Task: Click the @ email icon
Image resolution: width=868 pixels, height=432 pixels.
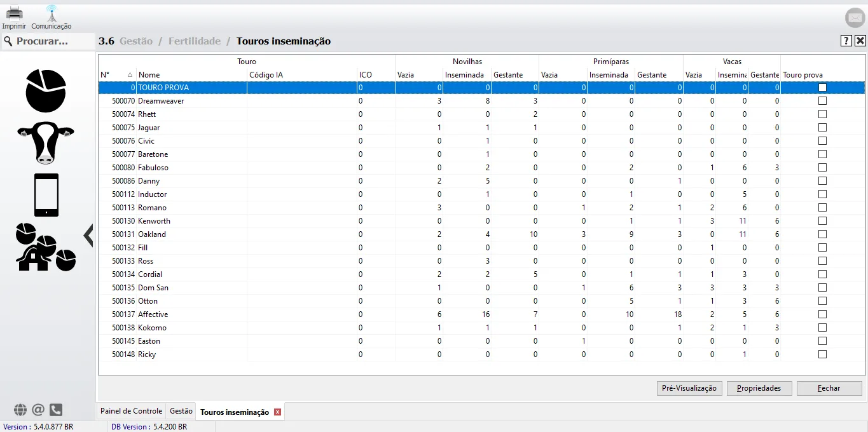Action: (38, 410)
